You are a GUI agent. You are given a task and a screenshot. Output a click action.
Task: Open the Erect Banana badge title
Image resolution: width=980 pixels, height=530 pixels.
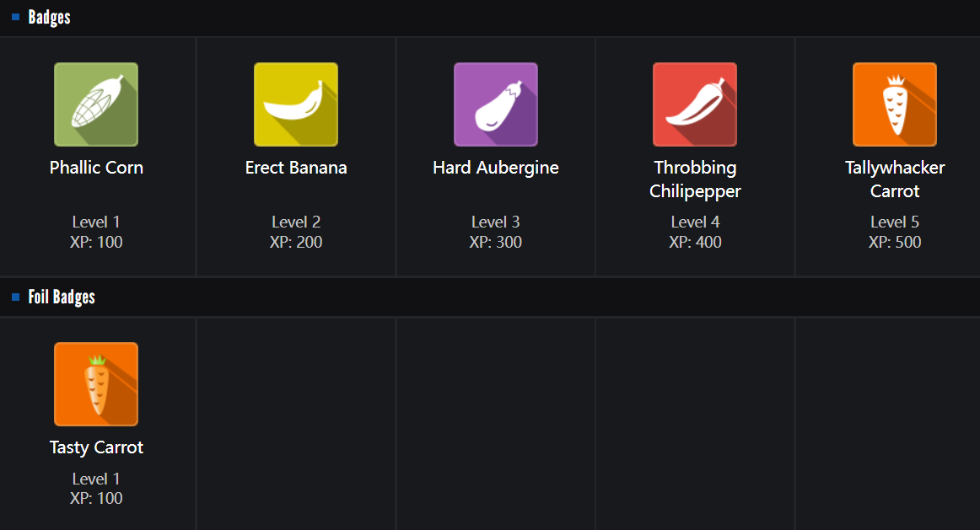[x=296, y=168]
